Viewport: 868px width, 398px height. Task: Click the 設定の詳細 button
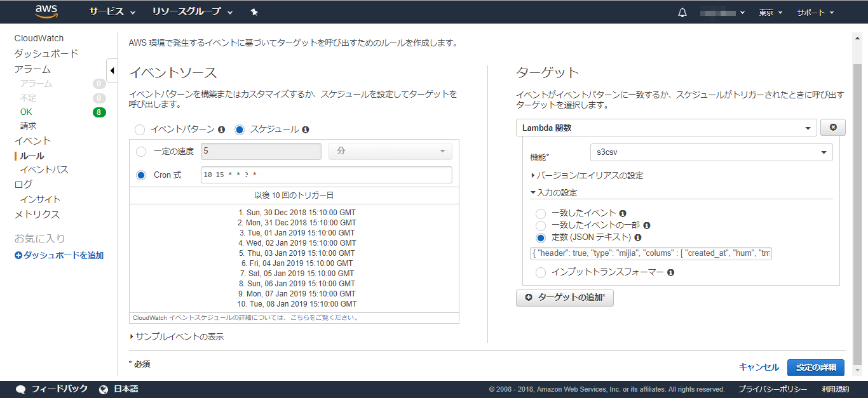pos(815,367)
